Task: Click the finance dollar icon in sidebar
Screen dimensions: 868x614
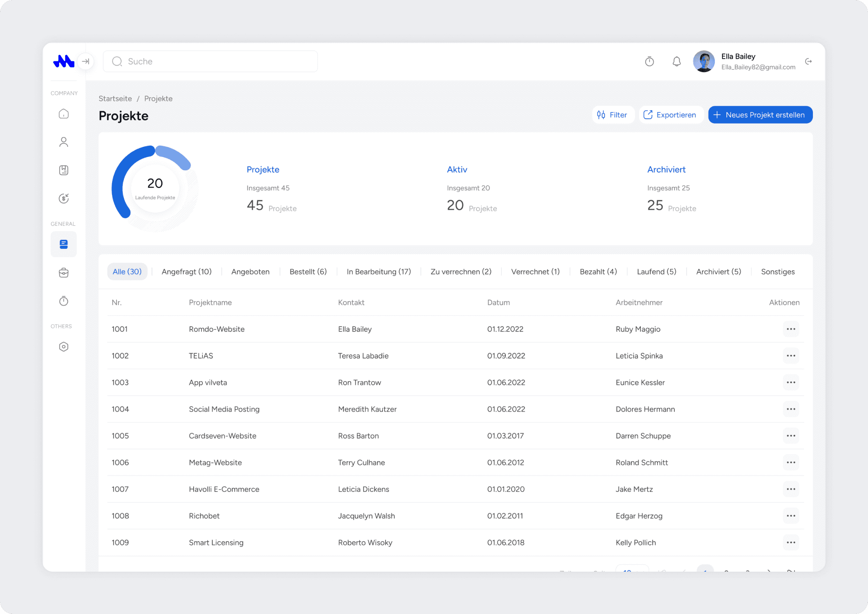Action: tap(64, 198)
